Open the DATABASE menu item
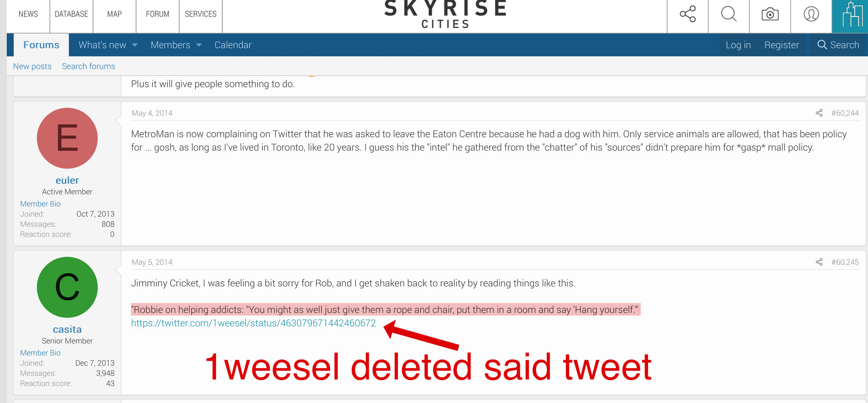868x403 pixels. [71, 14]
